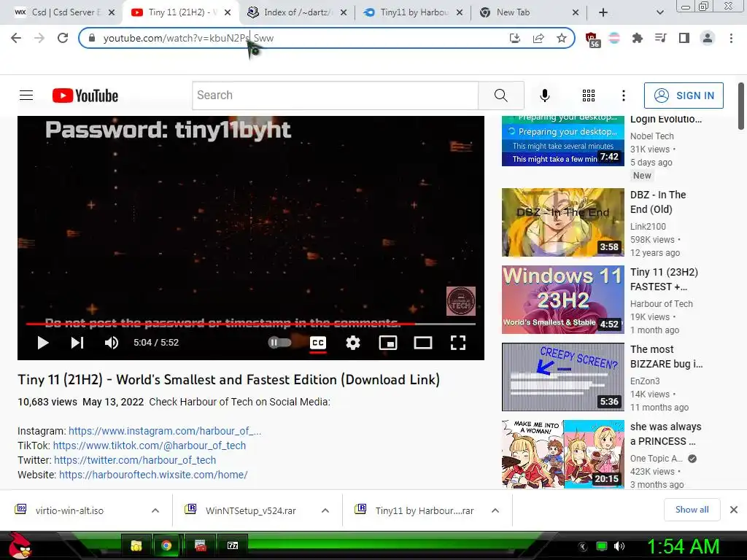Play the video
This screenshot has width=747, height=560.
(x=43, y=343)
